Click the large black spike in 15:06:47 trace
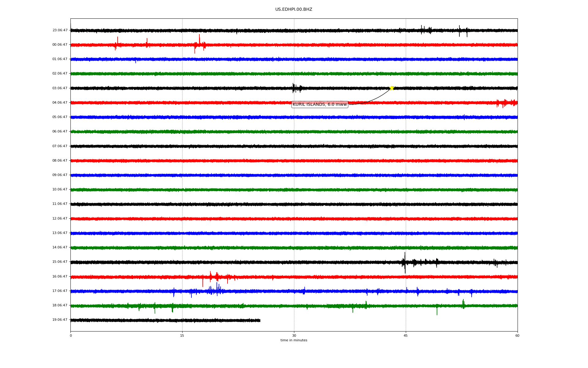 (x=405, y=263)
